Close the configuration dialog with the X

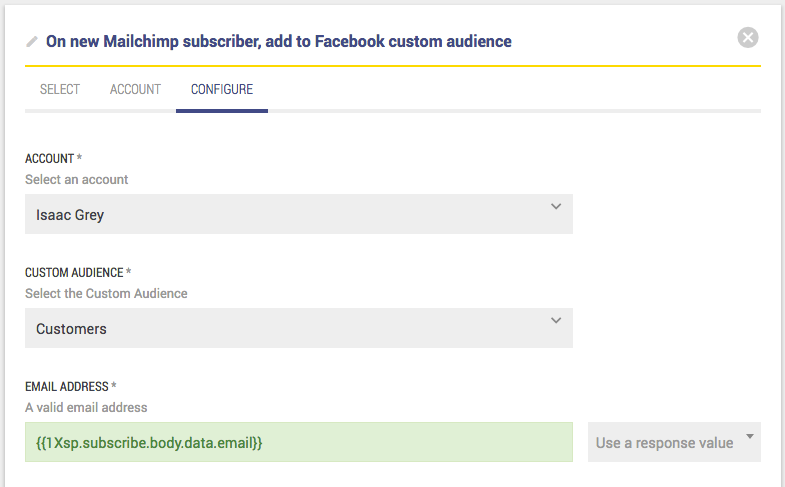(748, 38)
